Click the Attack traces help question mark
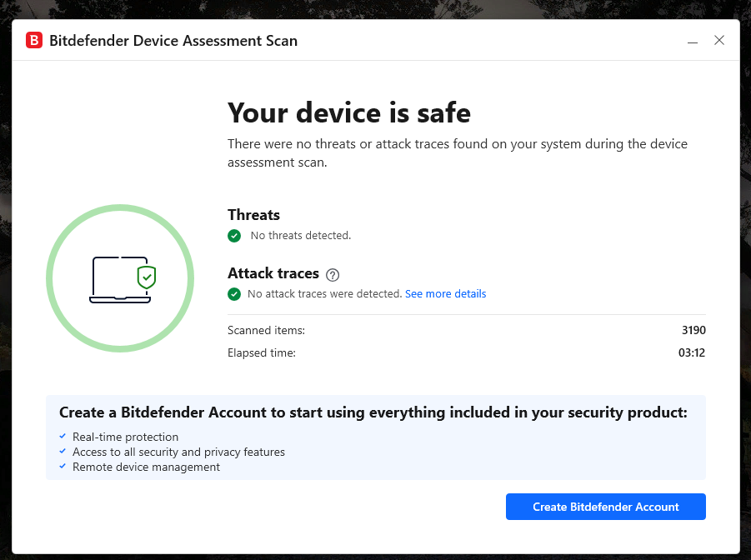Screen dimensions: 751x560 click(x=333, y=274)
